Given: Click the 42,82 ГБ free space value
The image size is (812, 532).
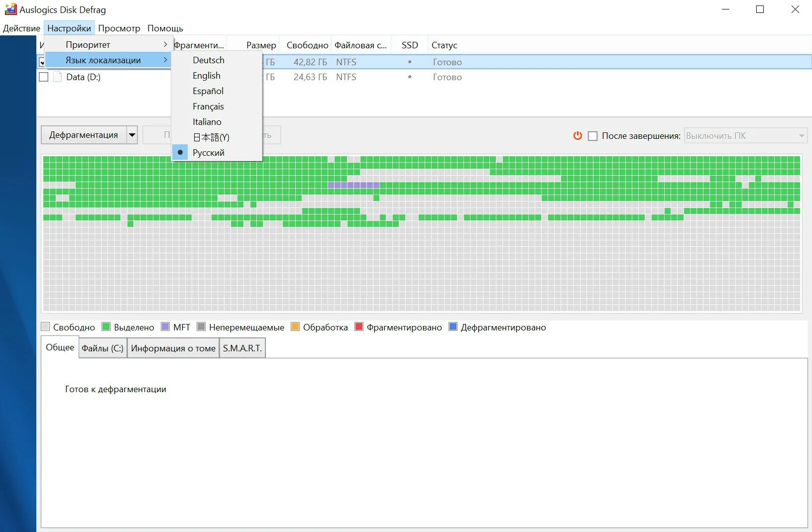Looking at the screenshot, I should point(310,62).
